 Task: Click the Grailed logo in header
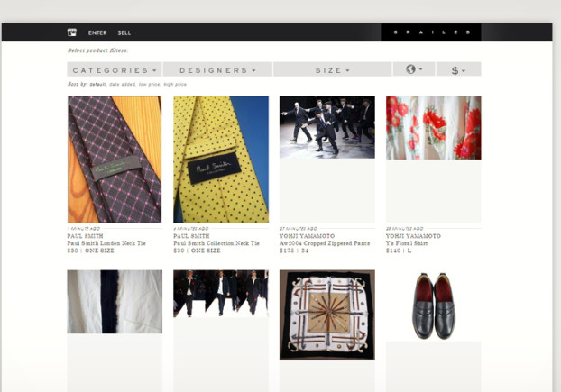430,32
